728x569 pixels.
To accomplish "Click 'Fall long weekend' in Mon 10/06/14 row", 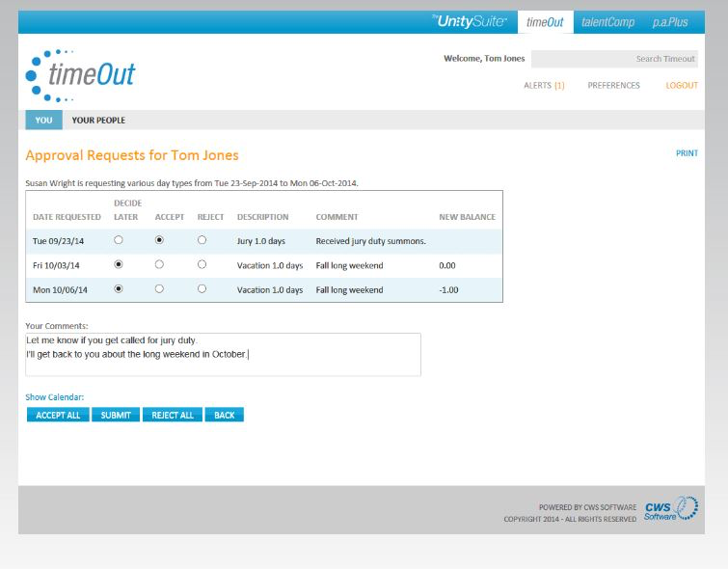I will pyautogui.click(x=350, y=290).
